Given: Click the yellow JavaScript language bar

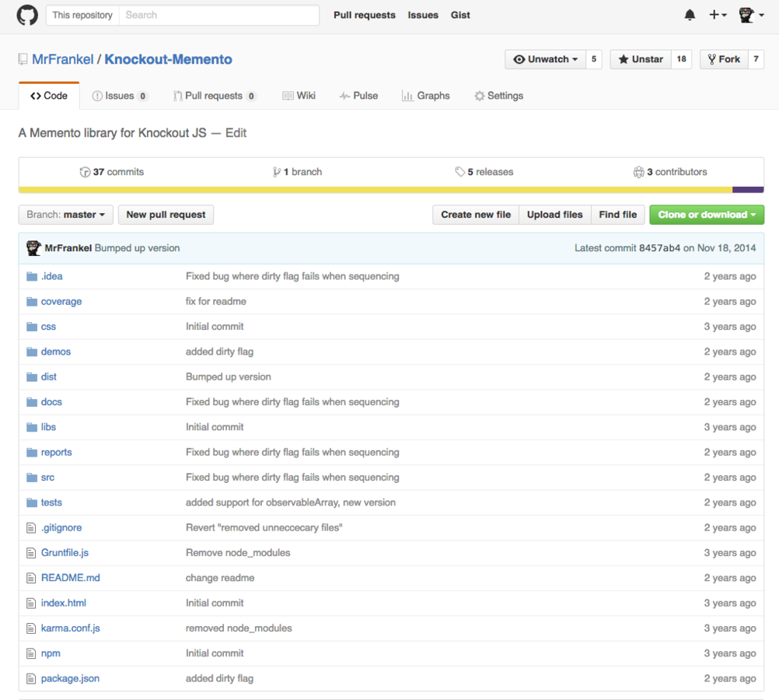Looking at the screenshot, I should [375, 190].
